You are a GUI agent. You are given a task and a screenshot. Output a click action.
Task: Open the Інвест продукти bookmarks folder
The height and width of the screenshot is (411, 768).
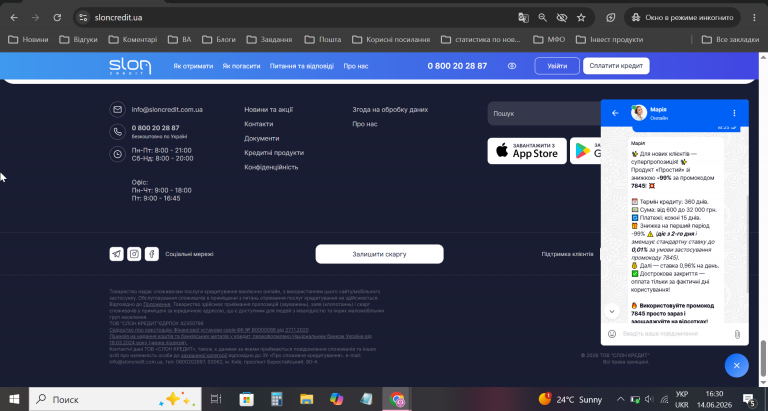tap(609, 40)
